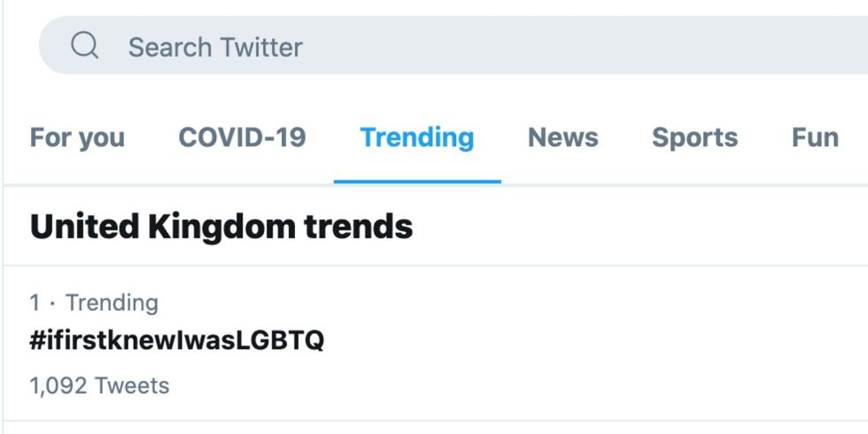Open the #ifirstknewIwasLGBTQ trending hashtag

177,341
